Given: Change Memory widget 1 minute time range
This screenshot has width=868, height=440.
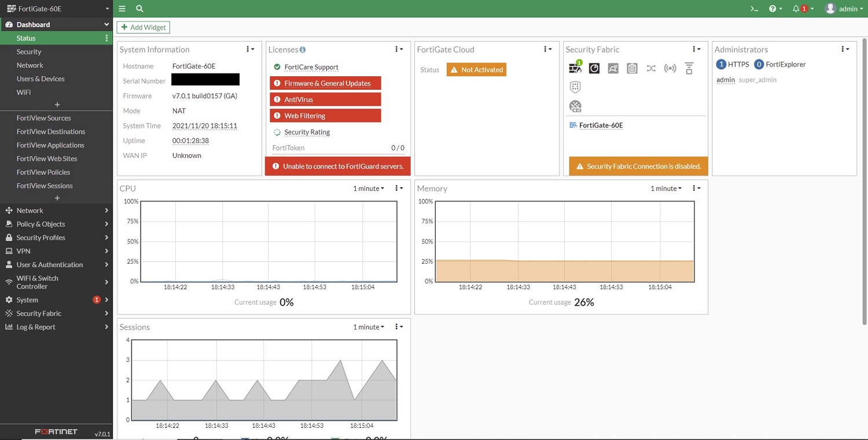Looking at the screenshot, I should (x=666, y=188).
